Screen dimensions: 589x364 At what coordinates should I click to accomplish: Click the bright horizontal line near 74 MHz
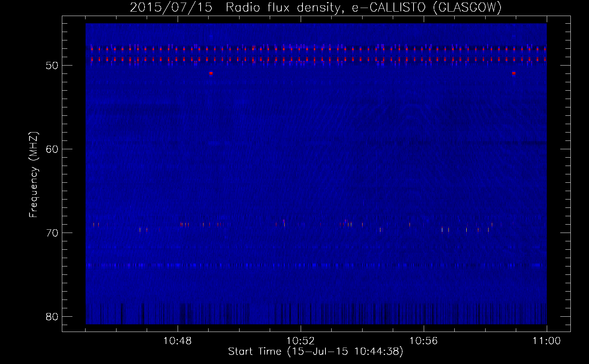click(x=316, y=265)
